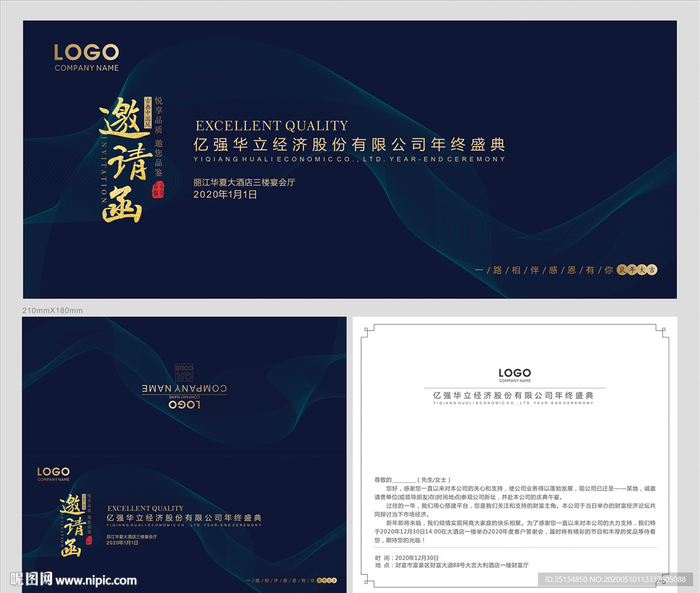This screenshot has height=593, width=700.
Task: Click the line '时间：2020年12月30日'
Action: tap(407, 557)
